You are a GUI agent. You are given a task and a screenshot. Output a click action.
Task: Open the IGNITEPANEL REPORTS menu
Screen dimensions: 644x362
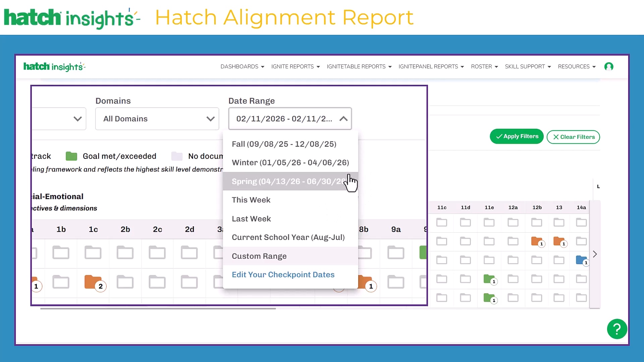click(431, 67)
